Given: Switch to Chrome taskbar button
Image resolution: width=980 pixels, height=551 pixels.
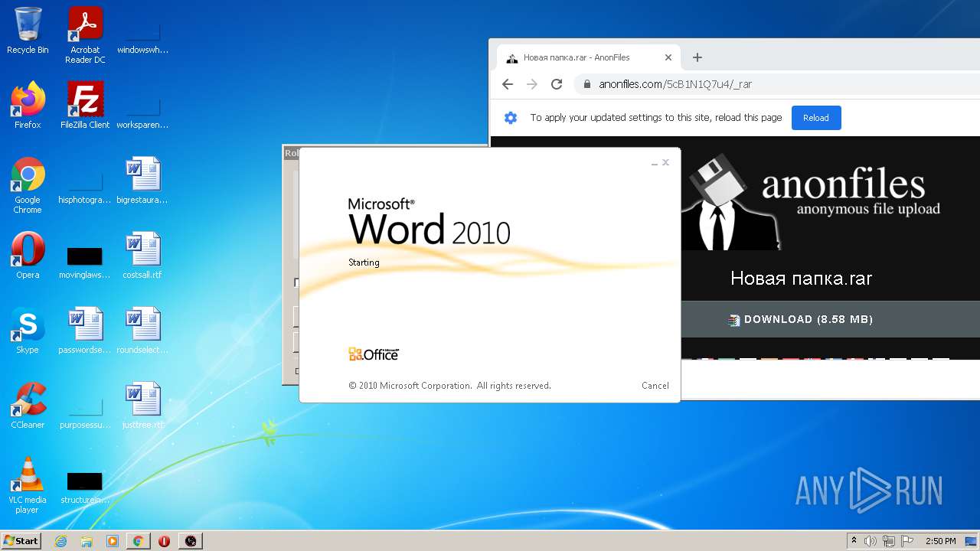Looking at the screenshot, I should [x=138, y=541].
